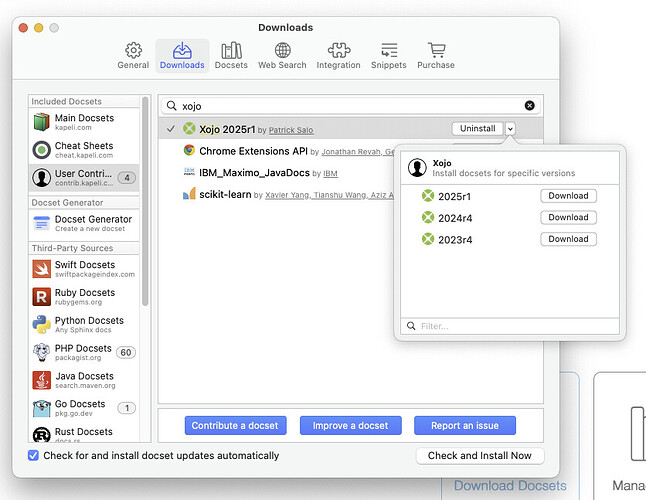646x500 pixels.
Task: Select Cheat Sheets source icon
Action: pos(42,150)
